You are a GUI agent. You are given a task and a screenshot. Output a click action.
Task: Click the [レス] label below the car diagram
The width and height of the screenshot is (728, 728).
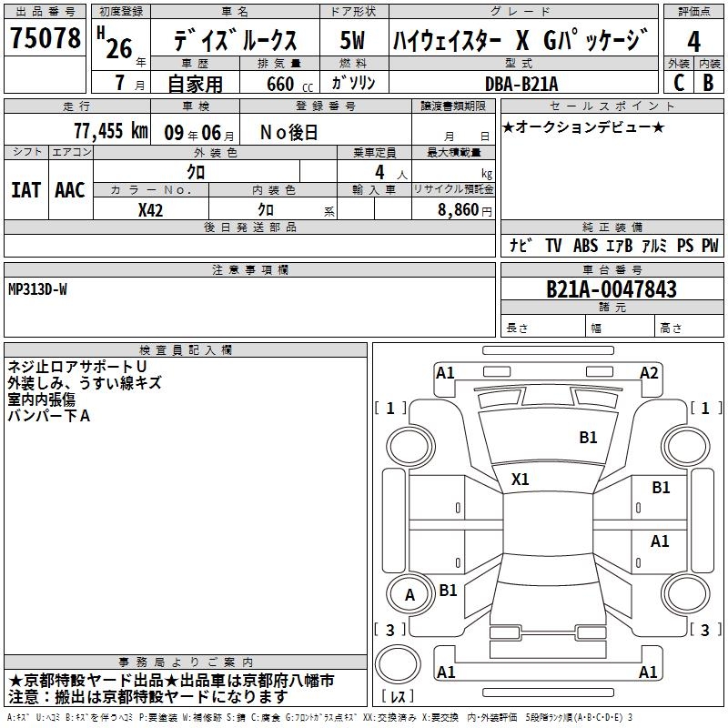pos(397,698)
